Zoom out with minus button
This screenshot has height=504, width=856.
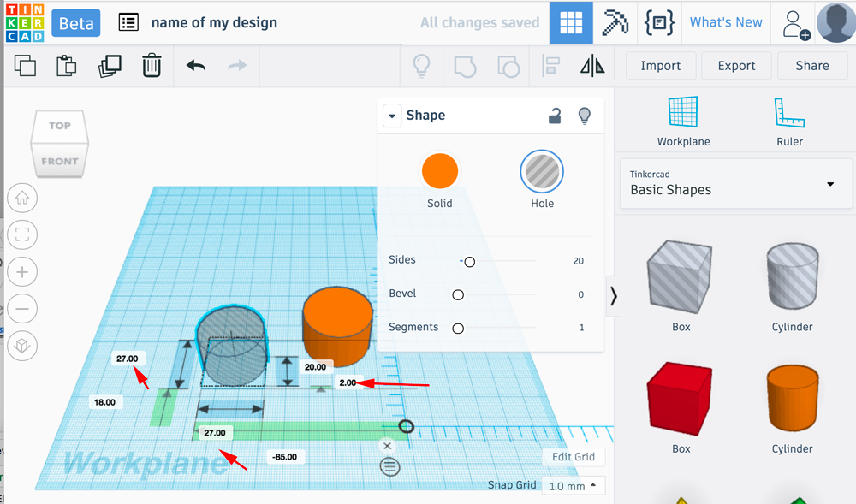pos(22,309)
